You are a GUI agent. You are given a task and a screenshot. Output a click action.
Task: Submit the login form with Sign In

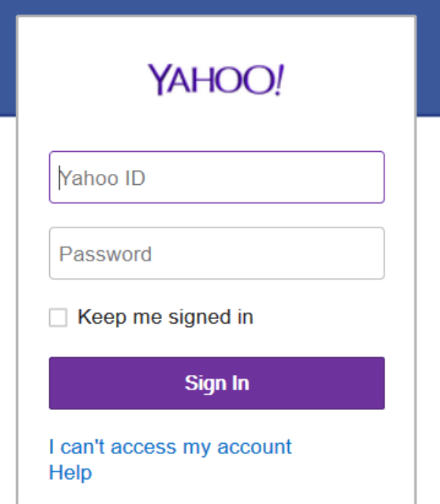coord(216,383)
